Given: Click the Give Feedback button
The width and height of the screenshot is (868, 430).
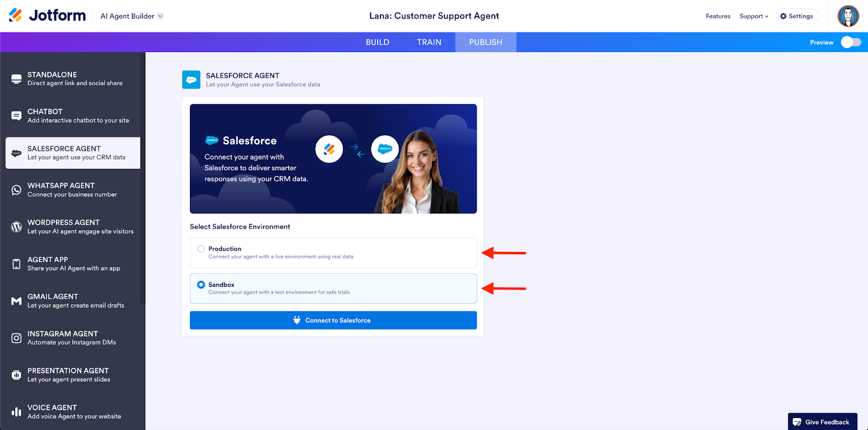Looking at the screenshot, I should coord(822,422).
